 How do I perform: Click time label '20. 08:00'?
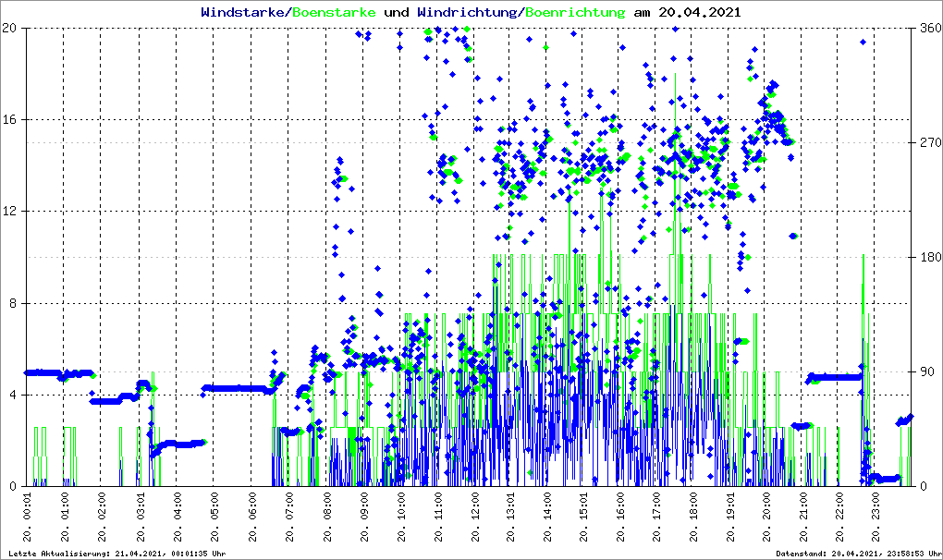pyautogui.click(x=326, y=517)
